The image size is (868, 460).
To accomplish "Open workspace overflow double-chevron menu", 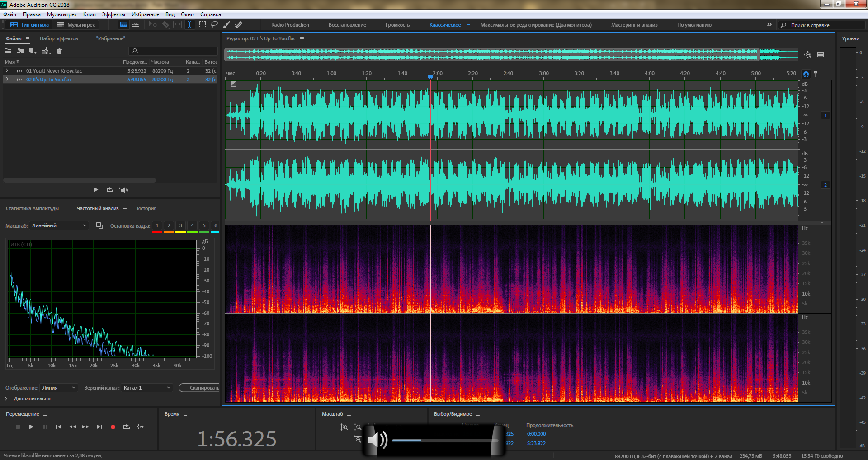I will click(769, 24).
